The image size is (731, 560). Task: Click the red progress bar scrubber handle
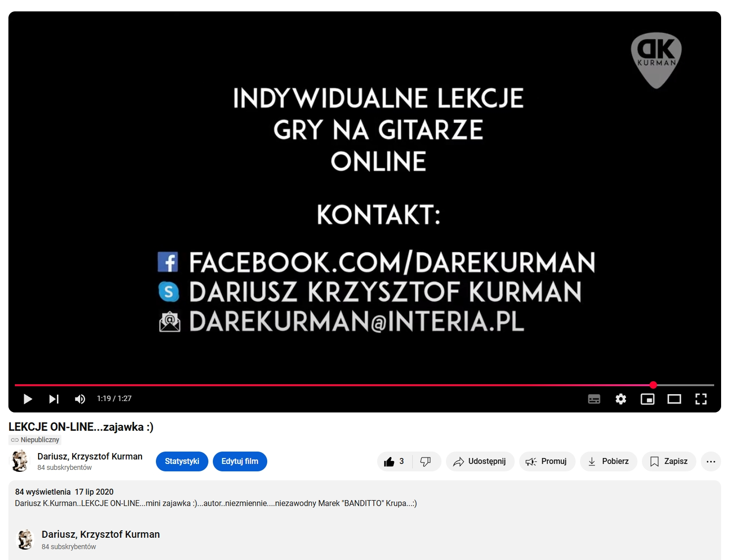point(653,385)
